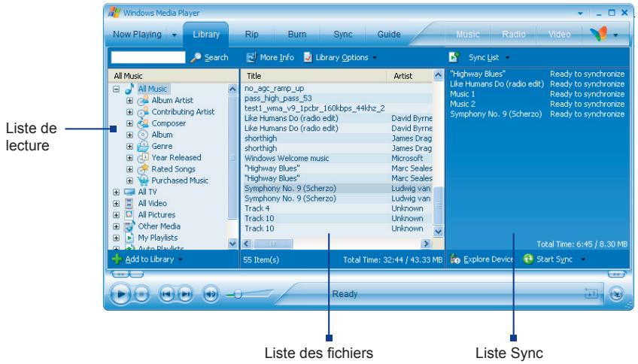Open the Guide tab
Viewport: 638px width, 364px height.
388,35
